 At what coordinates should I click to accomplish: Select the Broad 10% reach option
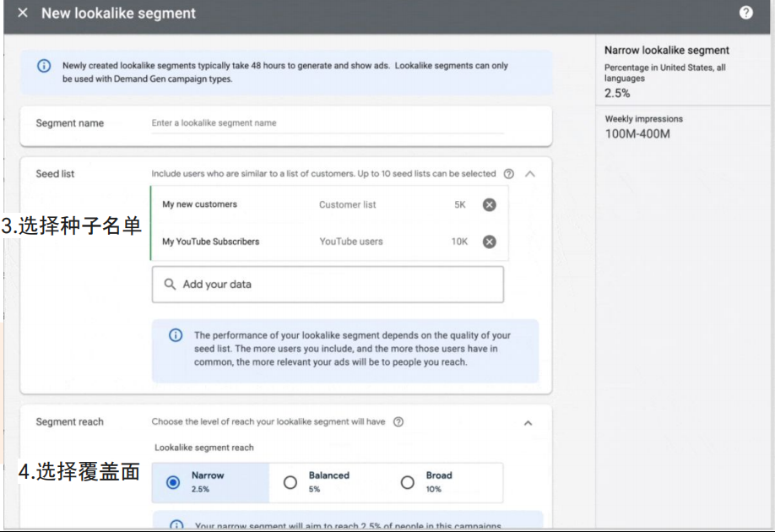[408, 482]
